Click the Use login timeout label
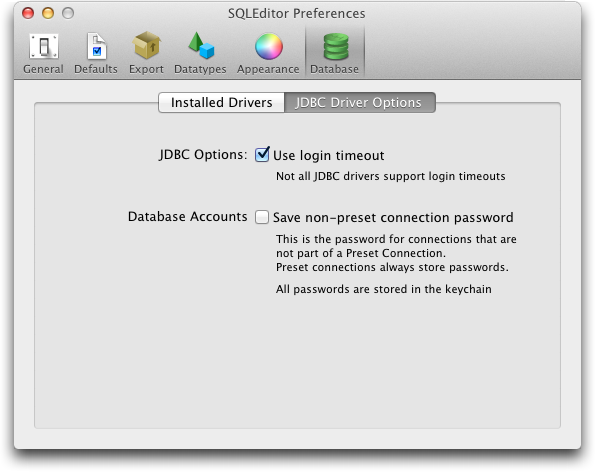595x472 pixels. [329, 156]
